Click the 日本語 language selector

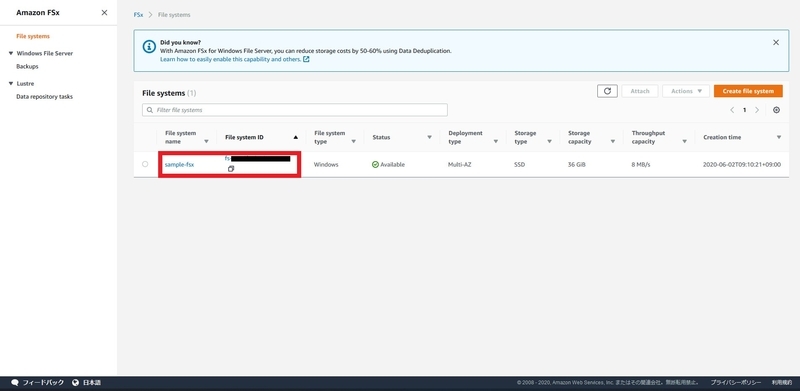coord(92,382)
